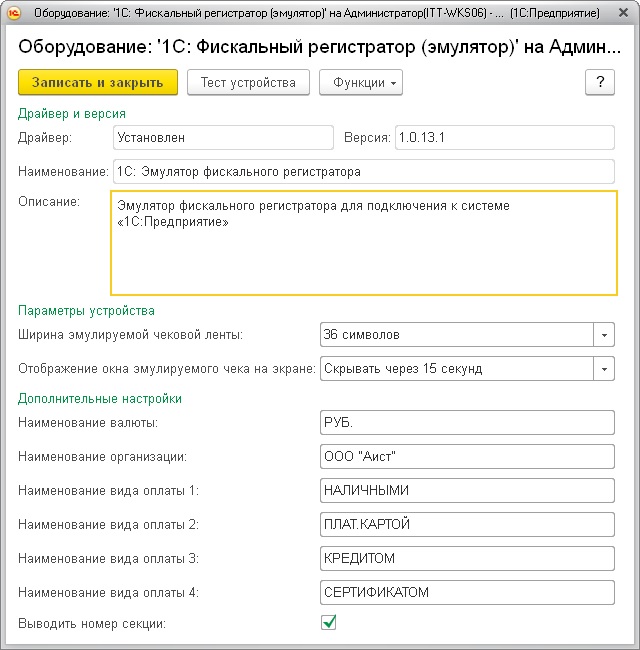Click the '36 символов' combo box value
The image size is (640, 650).
456,334
